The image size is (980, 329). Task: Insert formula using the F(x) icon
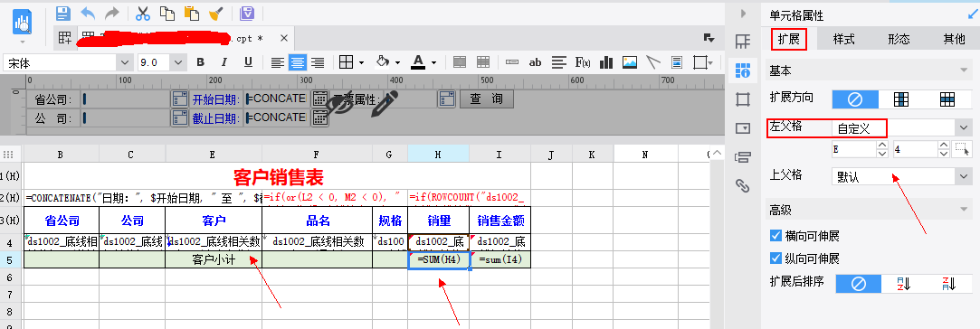(x=583, y=61)
